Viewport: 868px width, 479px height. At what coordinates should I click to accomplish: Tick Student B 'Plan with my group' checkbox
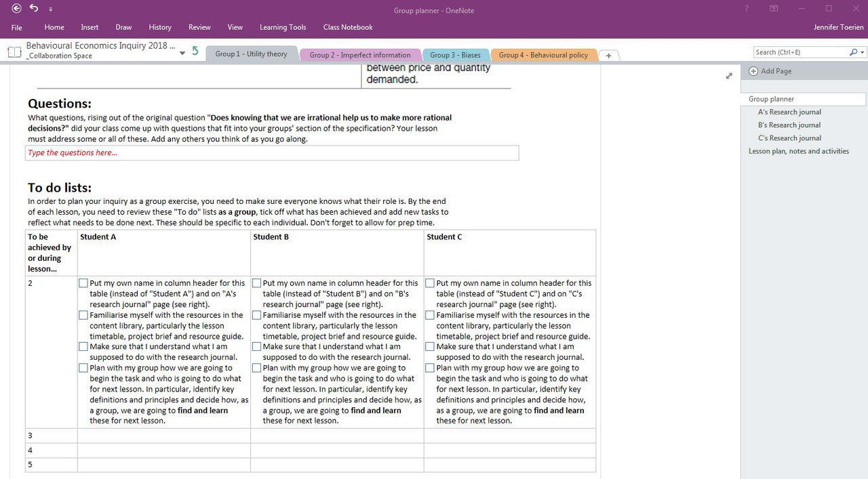point(257,368)
